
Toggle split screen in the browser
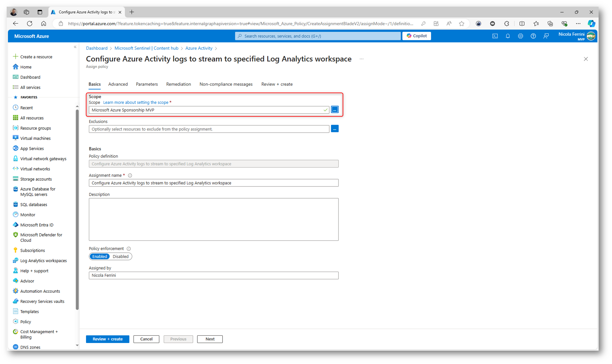[x=522, y=24]
